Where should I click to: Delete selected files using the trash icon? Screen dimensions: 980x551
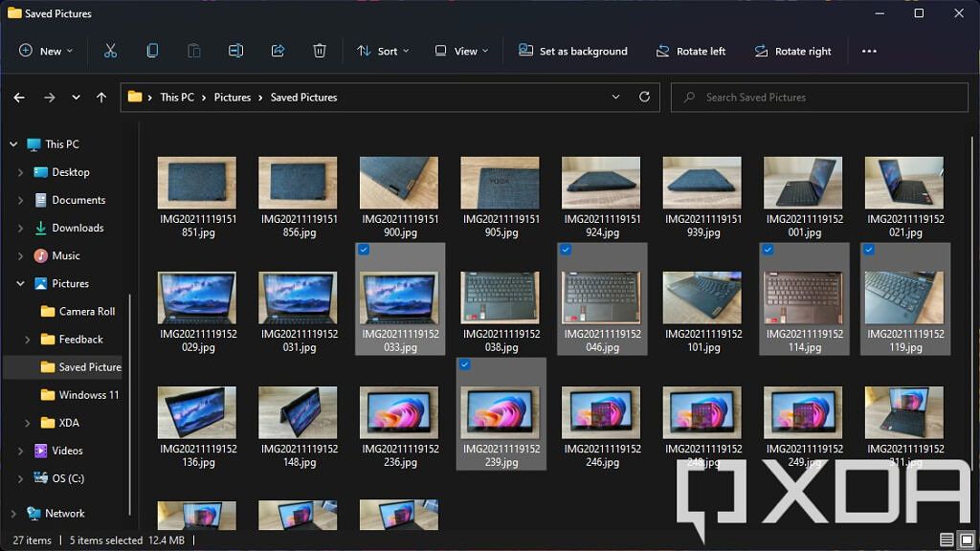click(320, 51)
